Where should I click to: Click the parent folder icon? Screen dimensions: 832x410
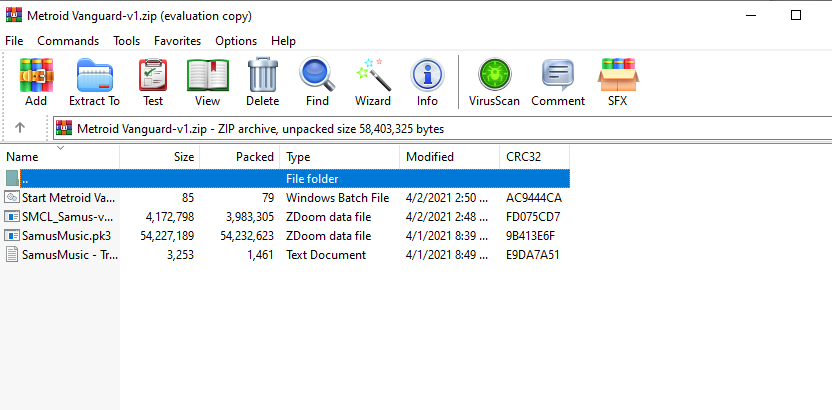(x=12, y=178)
